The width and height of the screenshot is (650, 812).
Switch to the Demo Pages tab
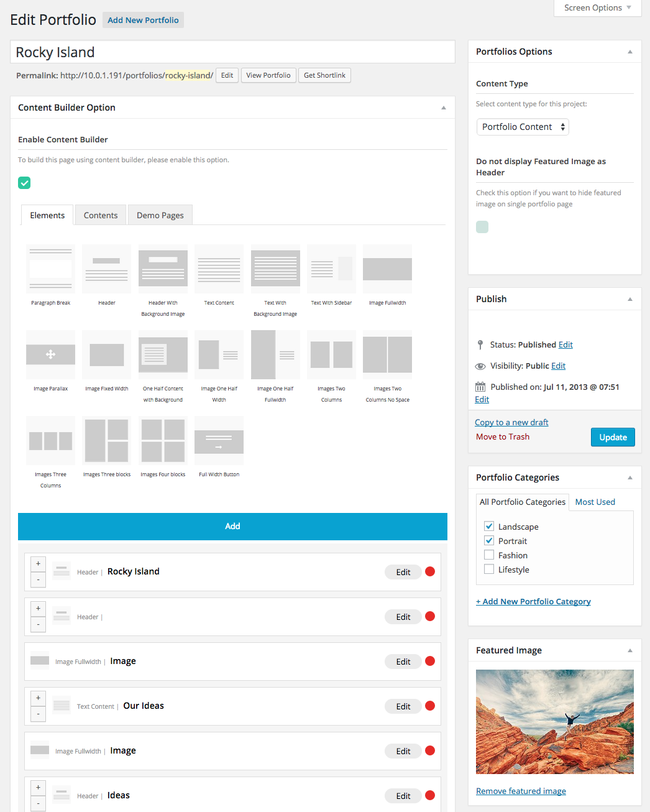(x=160, y=215)
